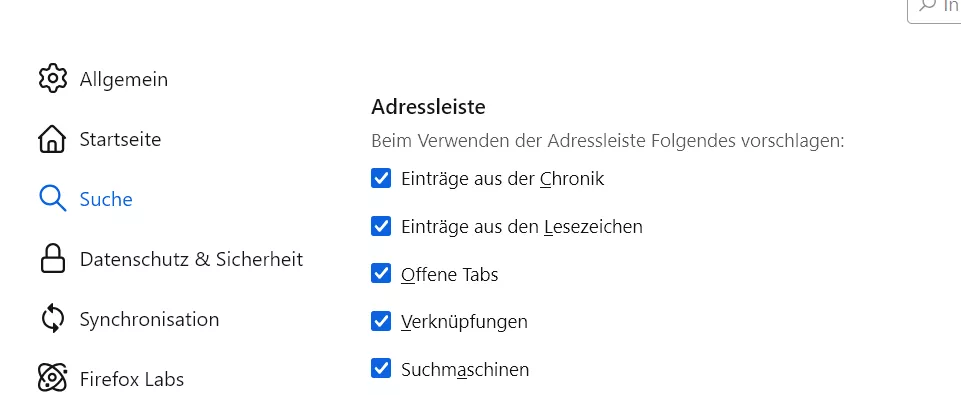Focus the settings search input field
The height and width of the screenshot is (395, 961).
(x=934, y=9)
